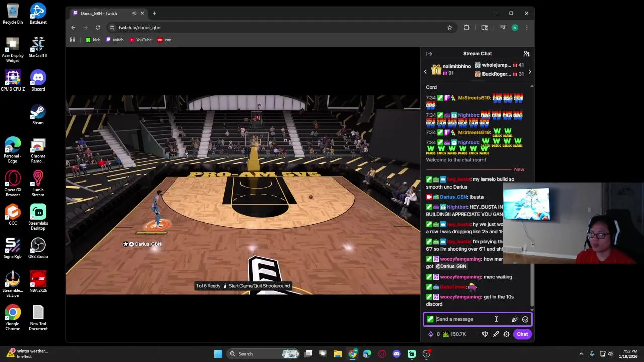Image resolution: width=644 pixels, height=362 pixels.
Task: Show hidden system tray icons
Action: click(581, 354)
